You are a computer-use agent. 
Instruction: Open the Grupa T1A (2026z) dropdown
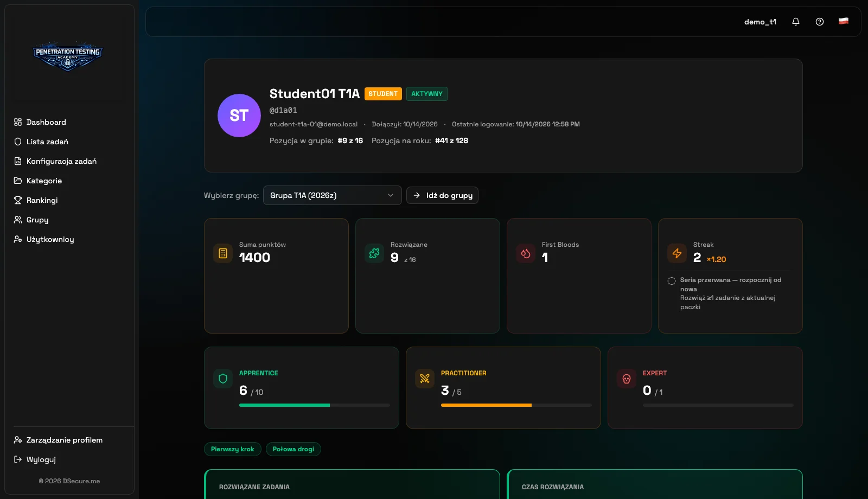pos(333,195)
